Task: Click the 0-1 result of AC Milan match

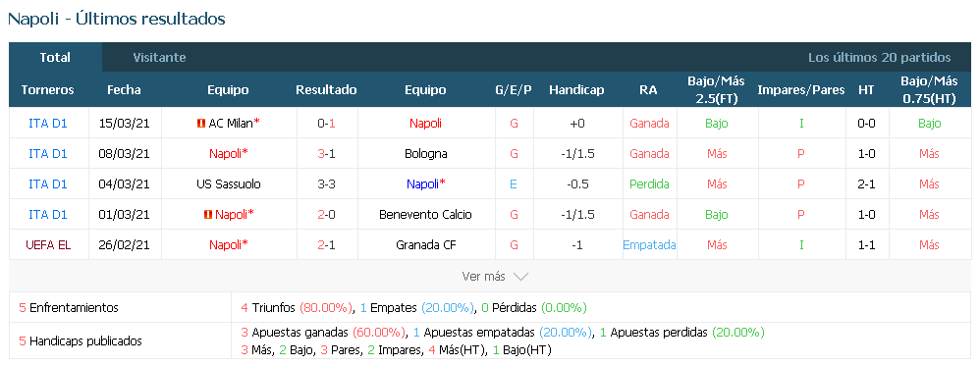Action: [x=326, y=124]
